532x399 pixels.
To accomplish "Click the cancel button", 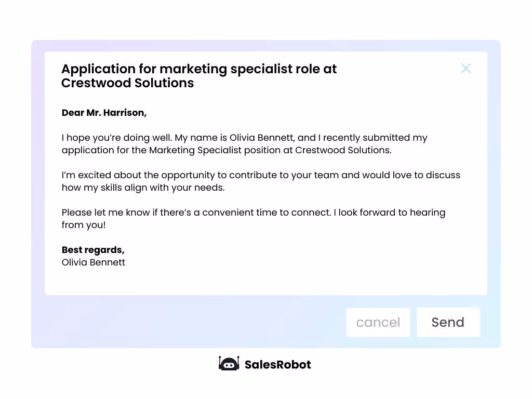I will point(378,322).
